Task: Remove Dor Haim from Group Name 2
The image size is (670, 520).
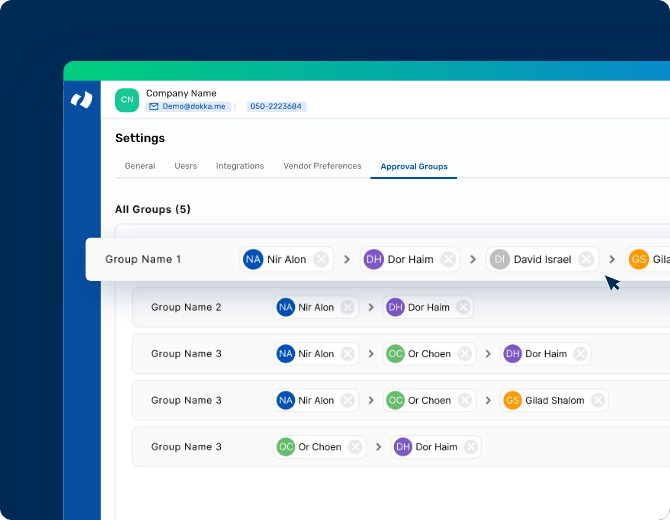Action: tap(463, 307)
